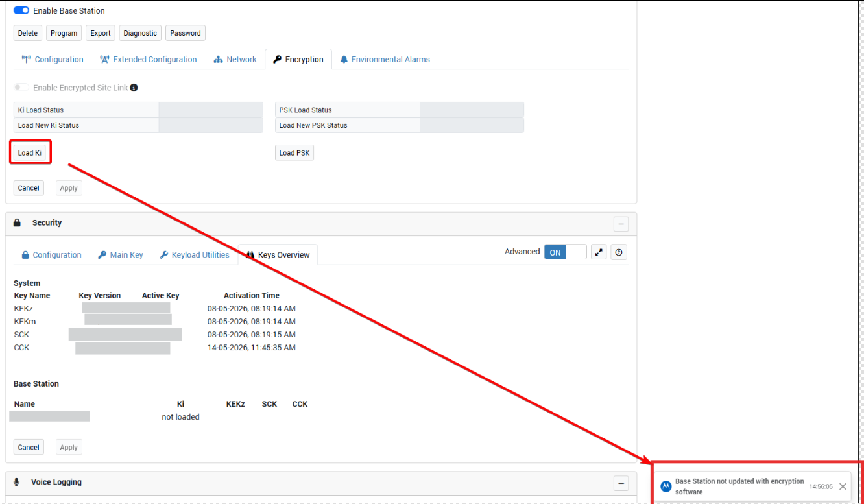
Task: Switch to the Configuration tab of base station
Action: (53, 59)
